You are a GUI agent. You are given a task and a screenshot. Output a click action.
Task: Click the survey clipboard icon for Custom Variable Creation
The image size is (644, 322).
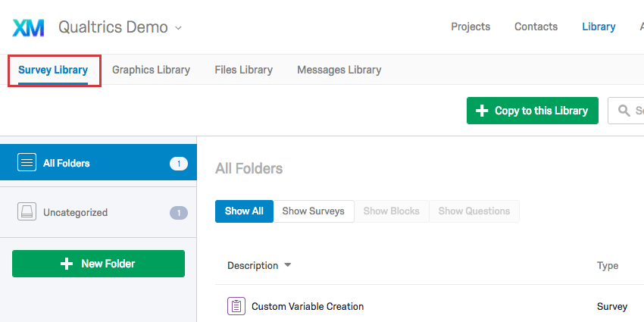(x=236, y=306)
